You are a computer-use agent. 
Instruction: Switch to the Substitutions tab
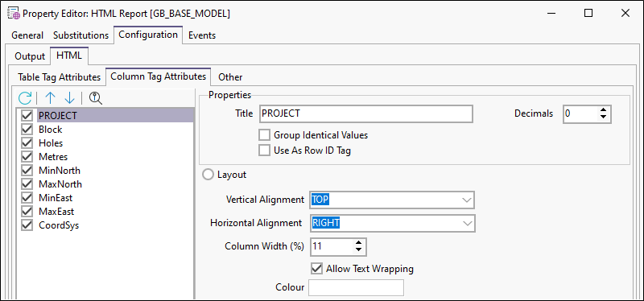(x=81, y=35)
